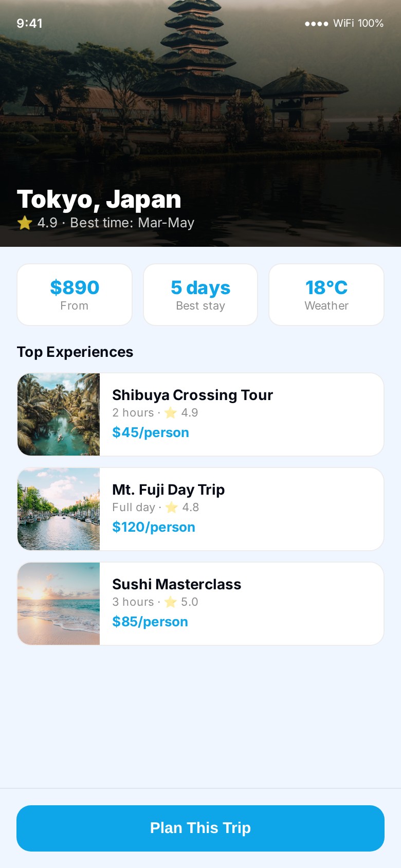Select the Mt. Fuji Day Trip title

(x=168, y=490)
